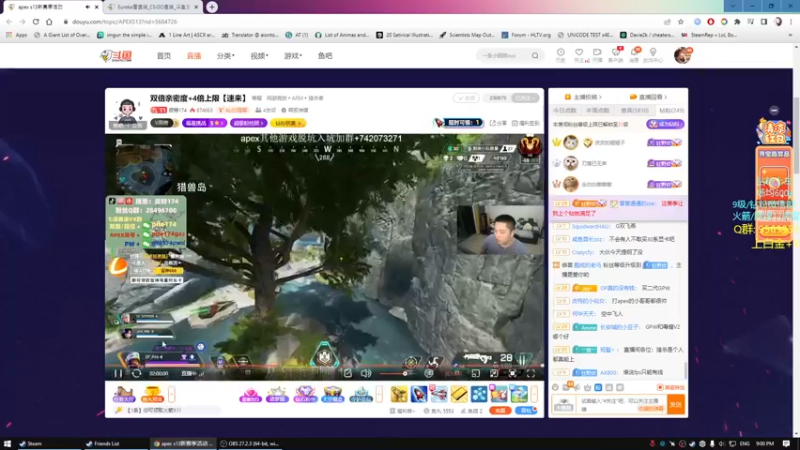Screen dimensions: 800x450
Task: Open 主播投稿 in the chat panel header
Action: coord(583,97)
